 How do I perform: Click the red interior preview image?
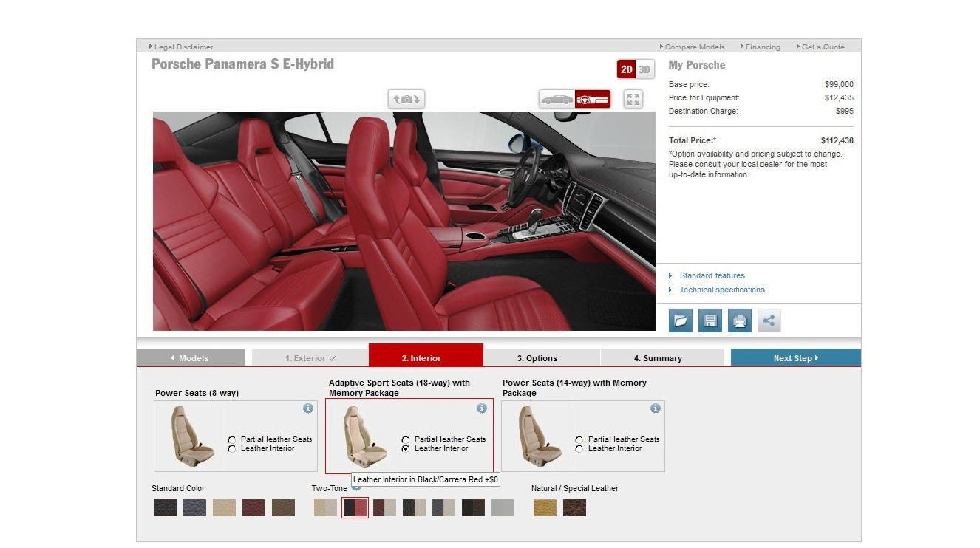[x=404, y=221]
